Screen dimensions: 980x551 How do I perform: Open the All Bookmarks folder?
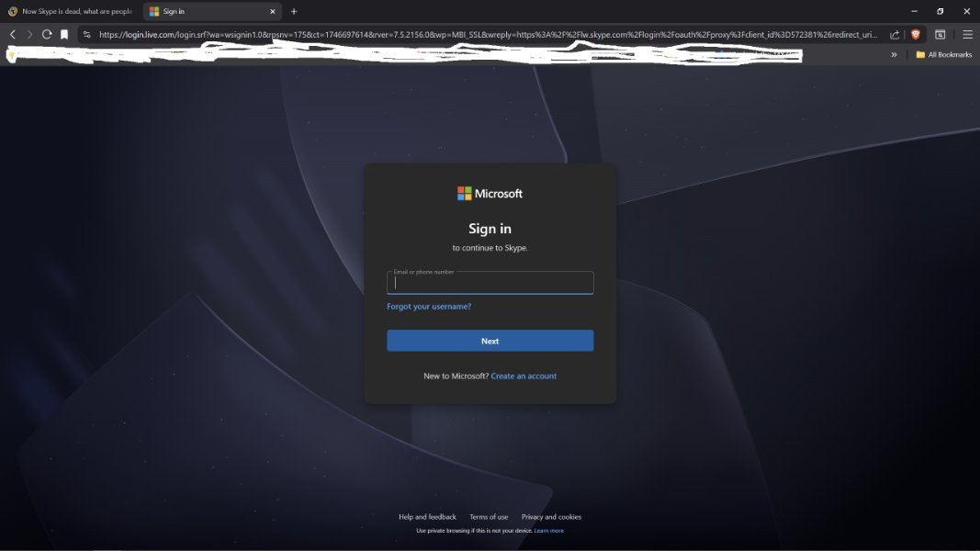pos(943,54)
